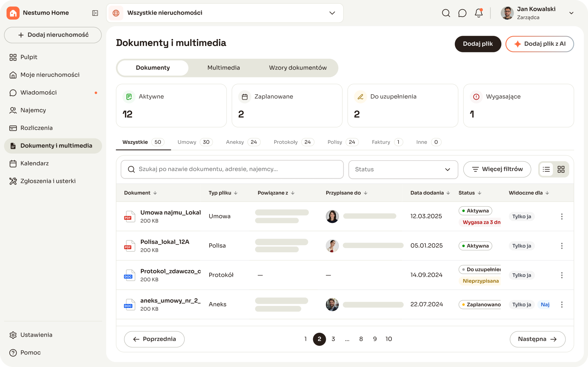Open the search magnifier in top bar
The width and height of the screenshot is (588, 367).
446,13
